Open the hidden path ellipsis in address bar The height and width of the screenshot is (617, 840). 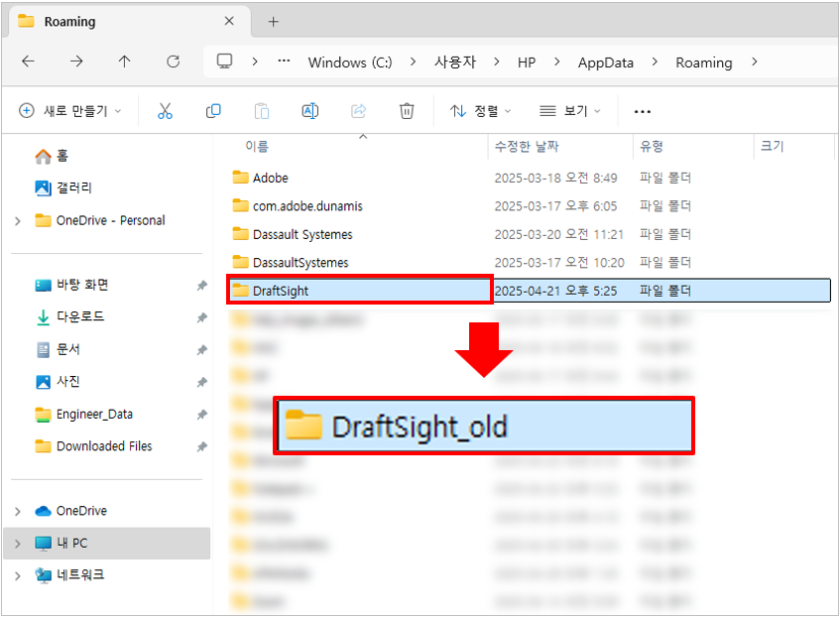point(284,62)
